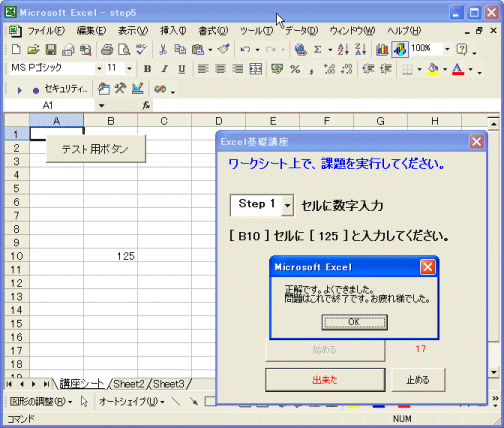Click the Print icon
The width and height of the screenshot is (504, 428).
[x=107, y=50]
